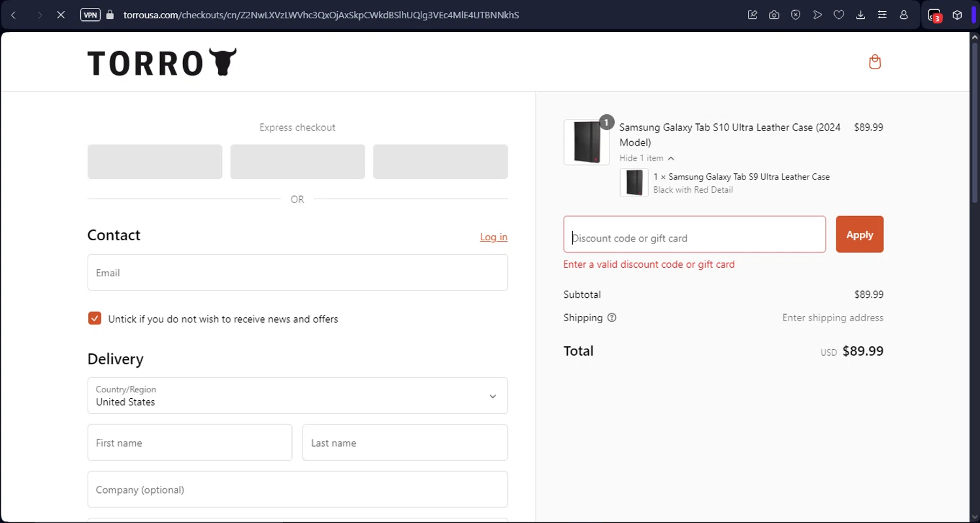Click the first express checkout button placeholder

point(155,162)
